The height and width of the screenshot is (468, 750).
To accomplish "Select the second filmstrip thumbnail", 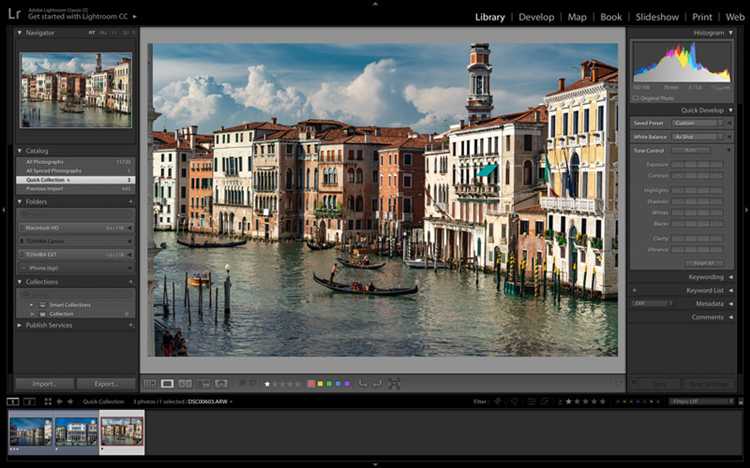I will (x=76, y=432).
